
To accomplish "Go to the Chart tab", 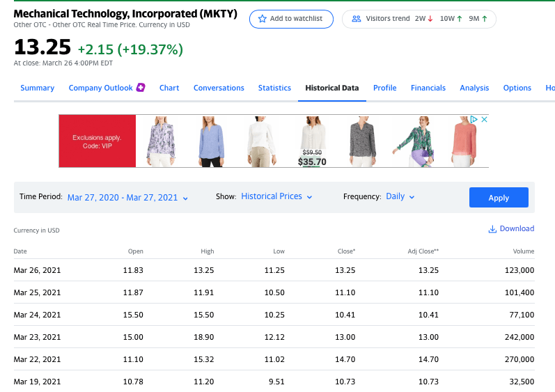I will pyautogui.click(x=169, y=88).
